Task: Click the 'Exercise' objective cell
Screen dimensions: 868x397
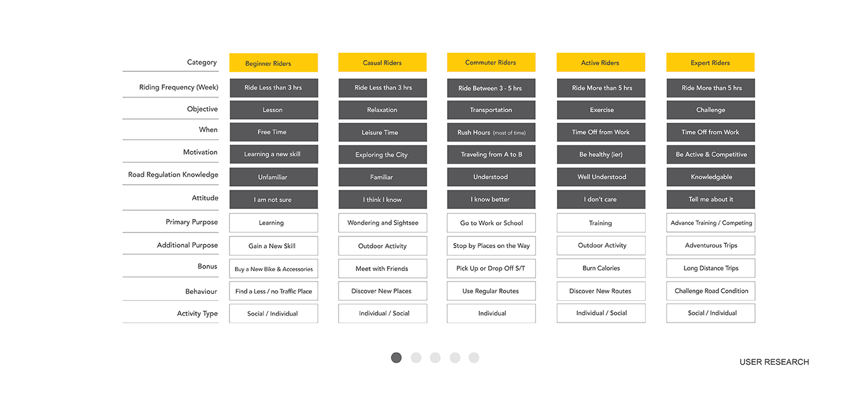Action: [x=601, y=110]
